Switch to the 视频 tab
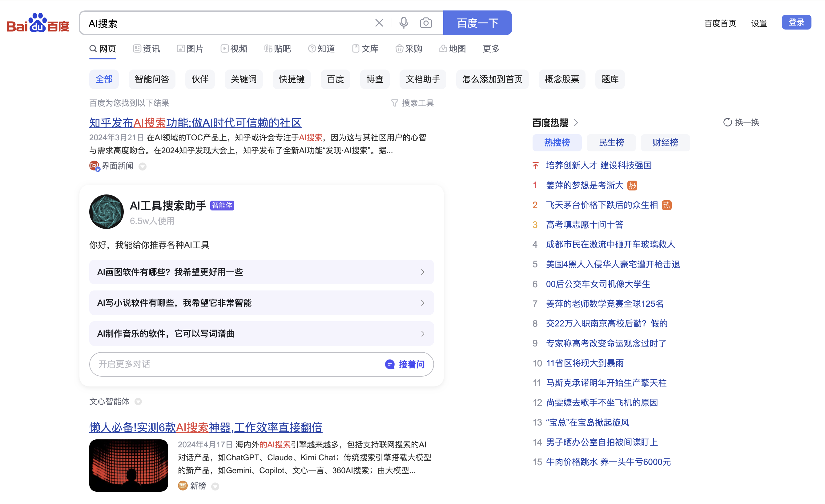825x504 pixels. tap(234, 49)
